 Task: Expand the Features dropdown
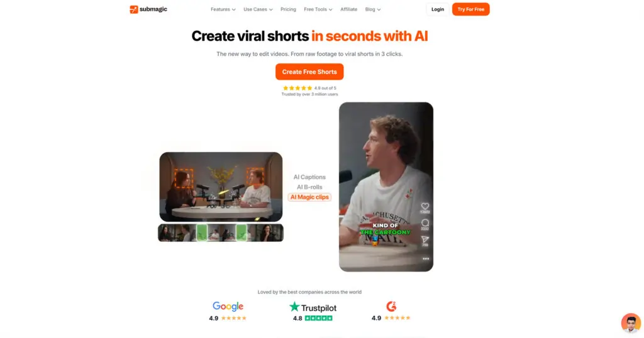pos(223,9)
